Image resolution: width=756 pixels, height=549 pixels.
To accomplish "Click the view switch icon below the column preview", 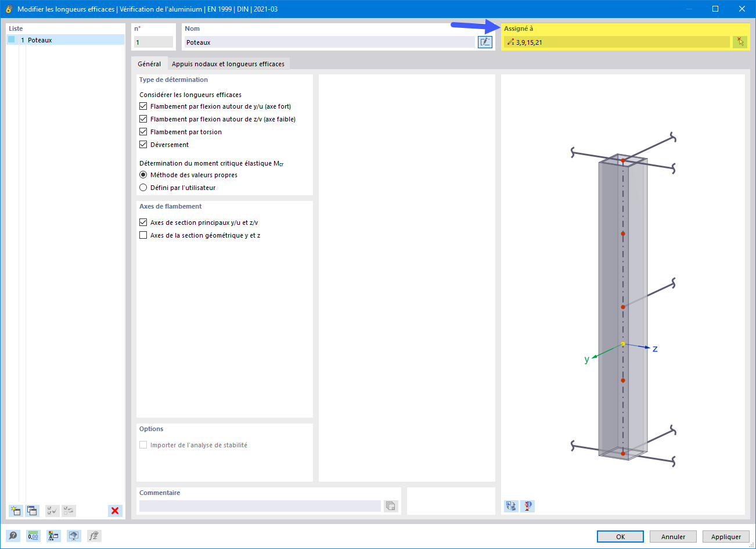I will (511, 506).
